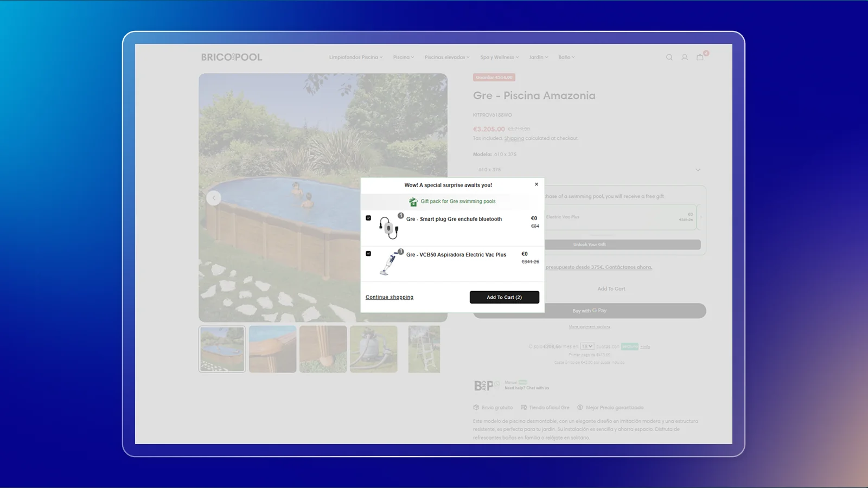The height and width of the screenshot is (488, 868).
Task: Expand the Limpiafondos Piscina menu
Action: 356,57
